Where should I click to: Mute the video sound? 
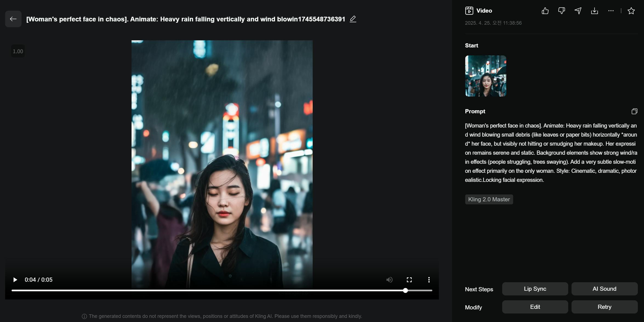[389, 280]
